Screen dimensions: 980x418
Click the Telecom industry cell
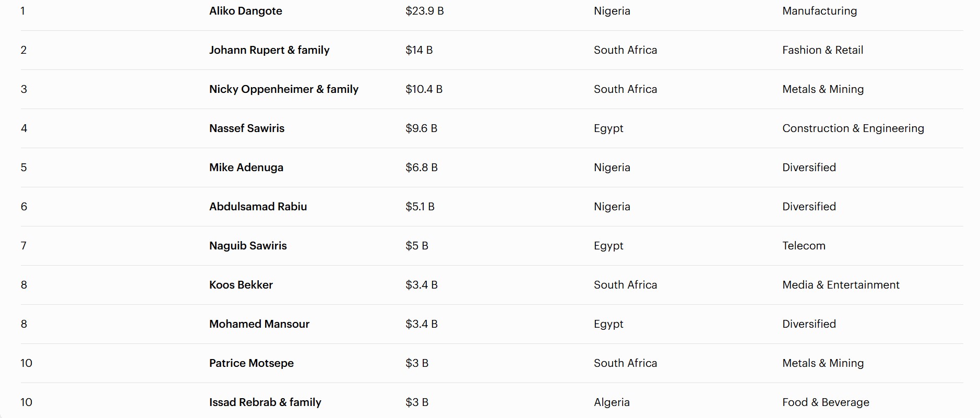pyautogui.click(x=804, y=246)
